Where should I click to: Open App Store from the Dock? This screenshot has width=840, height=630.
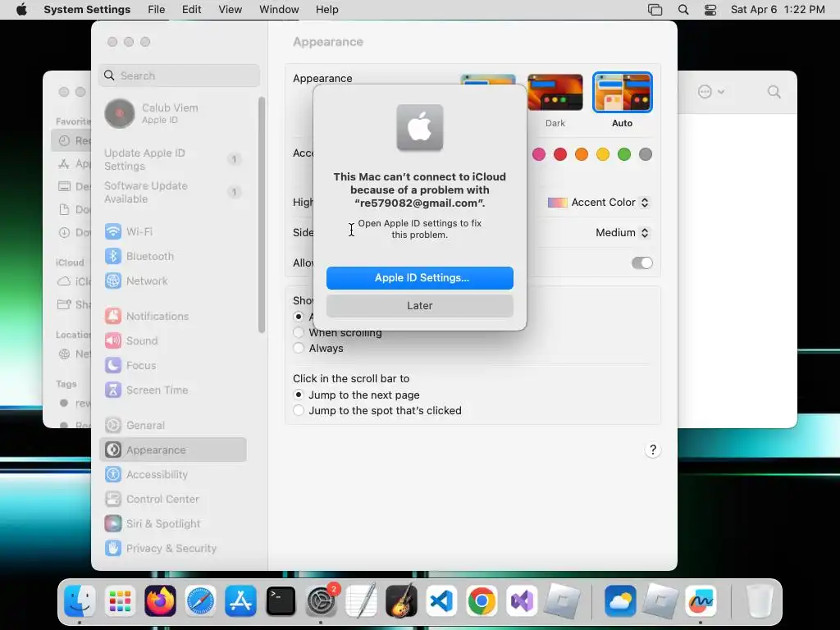pos(240,601)
